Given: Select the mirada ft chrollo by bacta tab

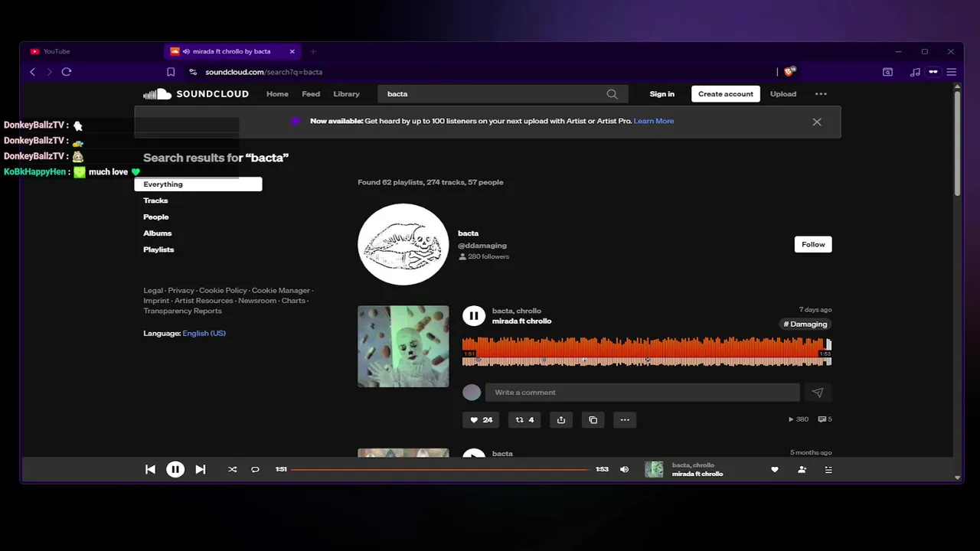Looking at the screenshot, I should (233, 51).
